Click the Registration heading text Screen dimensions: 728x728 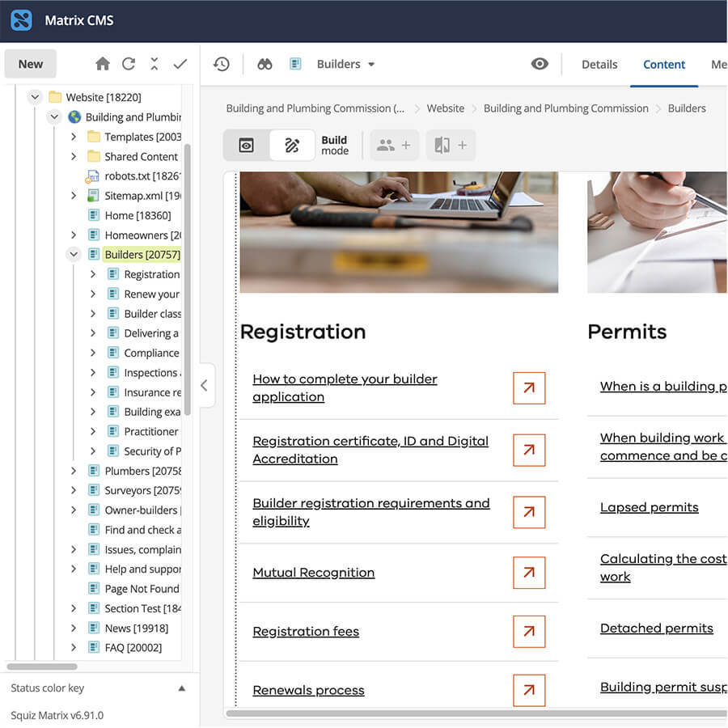tap(303, 332)
